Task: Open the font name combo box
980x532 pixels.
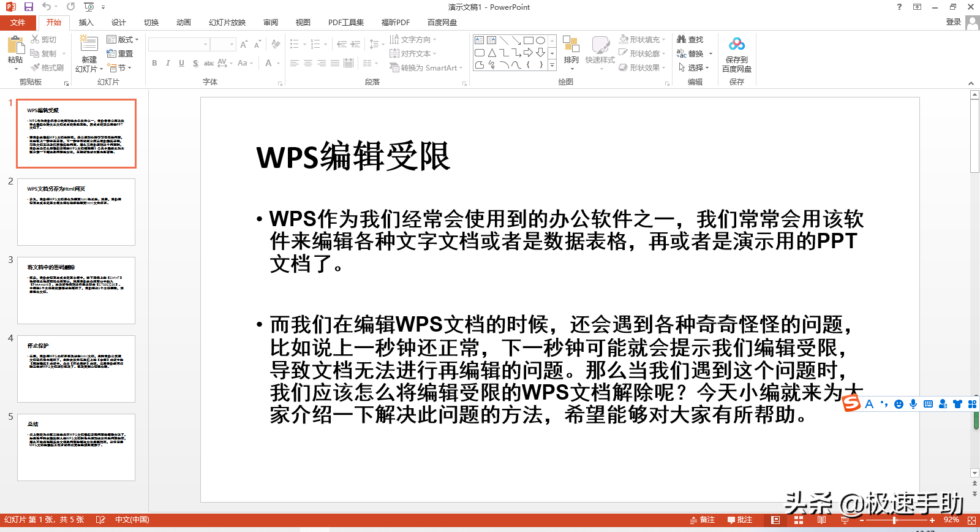Action: pos(179,45)
